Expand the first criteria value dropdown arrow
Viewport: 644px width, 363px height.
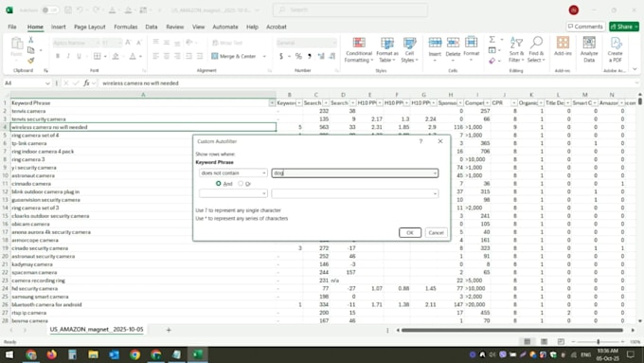(435, 173)
